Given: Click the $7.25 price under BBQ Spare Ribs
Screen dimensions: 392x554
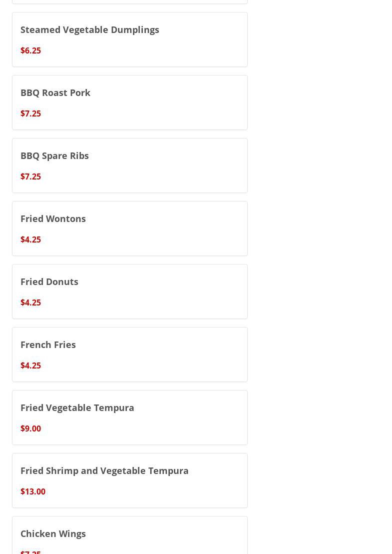Looking at the screenshot, I should coord(30,176).
